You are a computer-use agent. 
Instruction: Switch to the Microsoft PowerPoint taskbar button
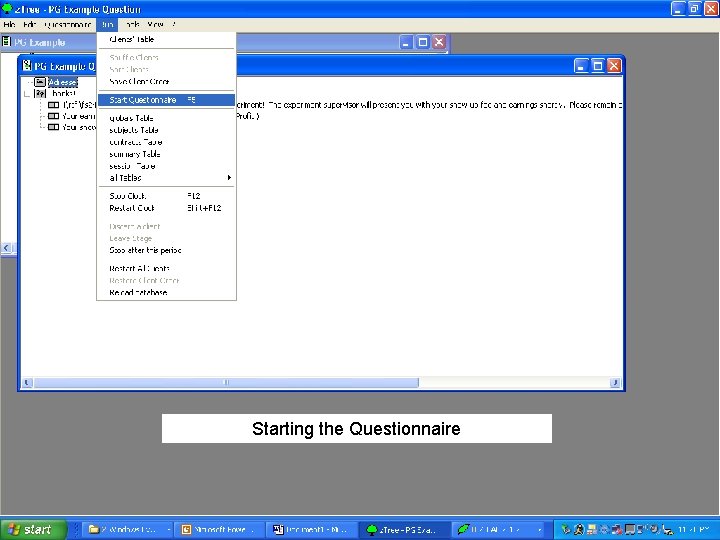221,529
